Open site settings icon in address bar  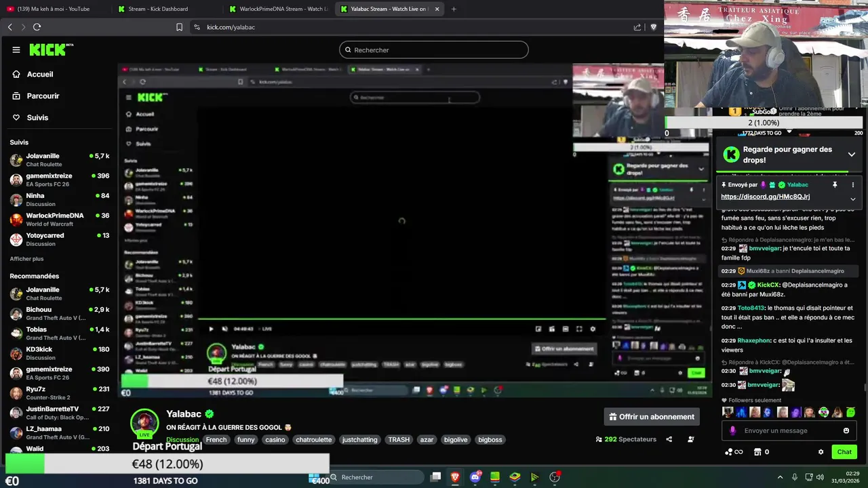(x=197, y=27)
